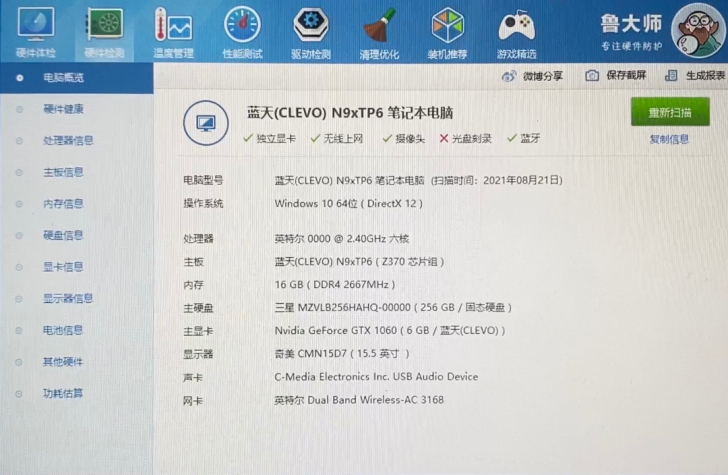This screenshot has height=475, width=728.
Task: Click the camera icon for 保存截屏
Action: click(592, 76)
